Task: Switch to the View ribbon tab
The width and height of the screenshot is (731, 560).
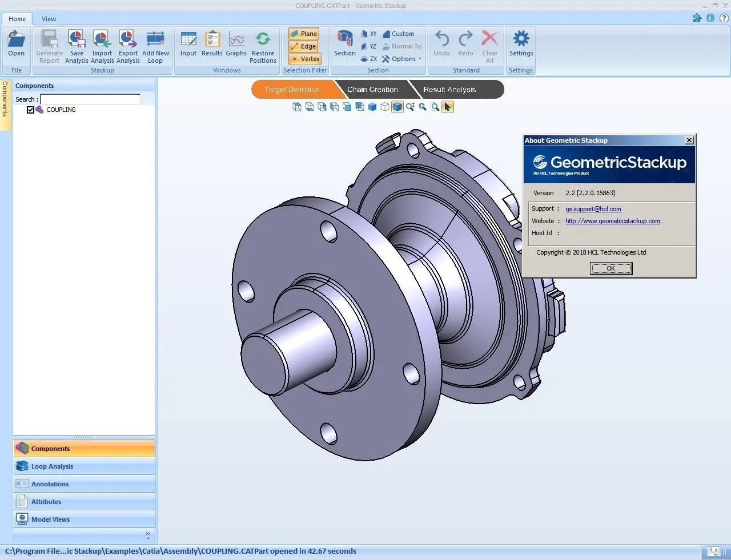Action: click(49, 19)
